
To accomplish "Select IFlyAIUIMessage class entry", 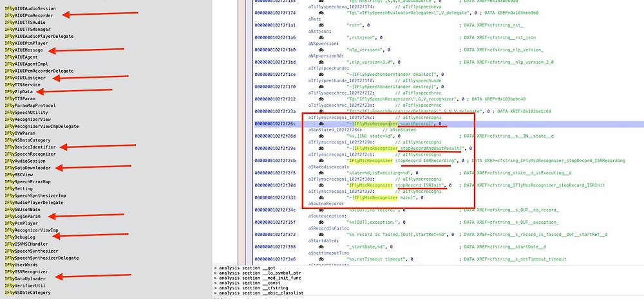I will [24, 50].
